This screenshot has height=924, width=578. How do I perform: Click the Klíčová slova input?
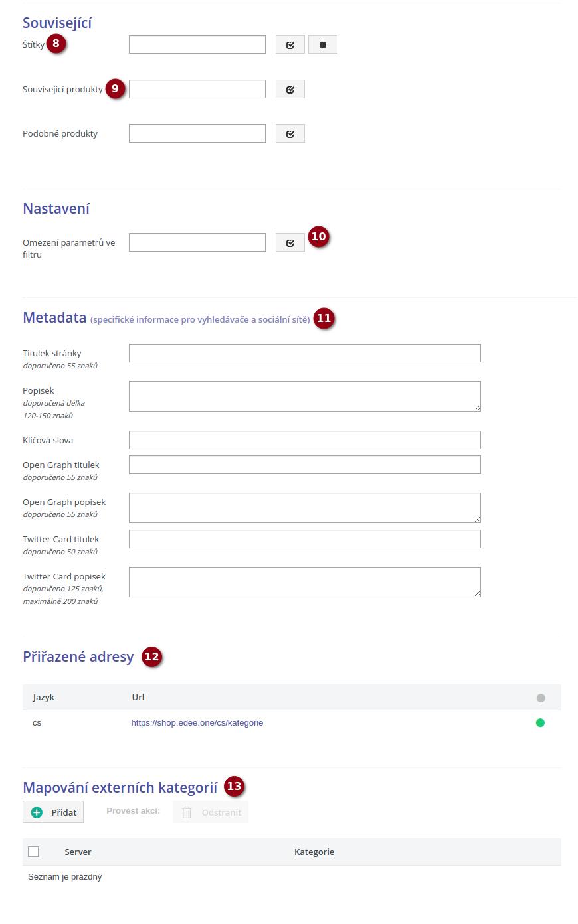pos(304,440)
